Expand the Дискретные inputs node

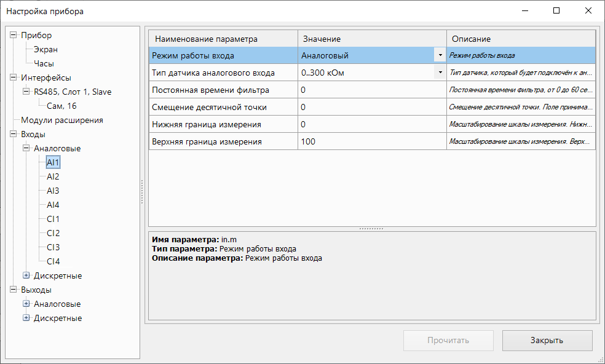26,276
